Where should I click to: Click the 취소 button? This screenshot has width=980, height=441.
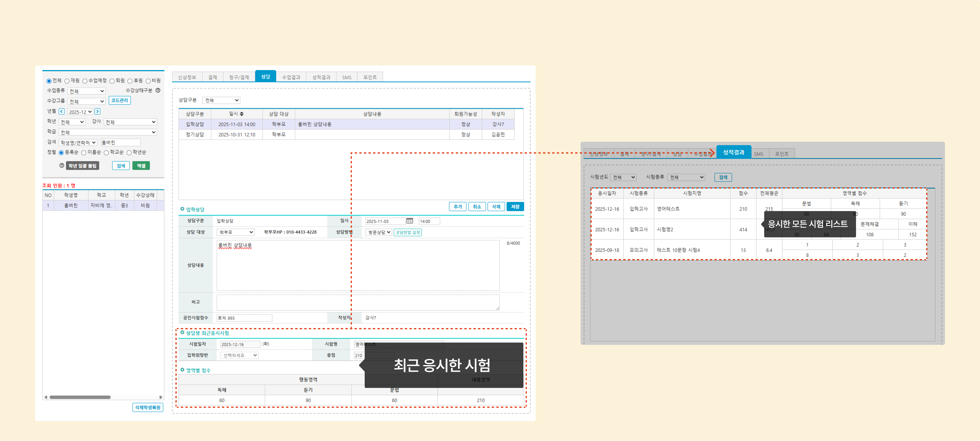477,206
